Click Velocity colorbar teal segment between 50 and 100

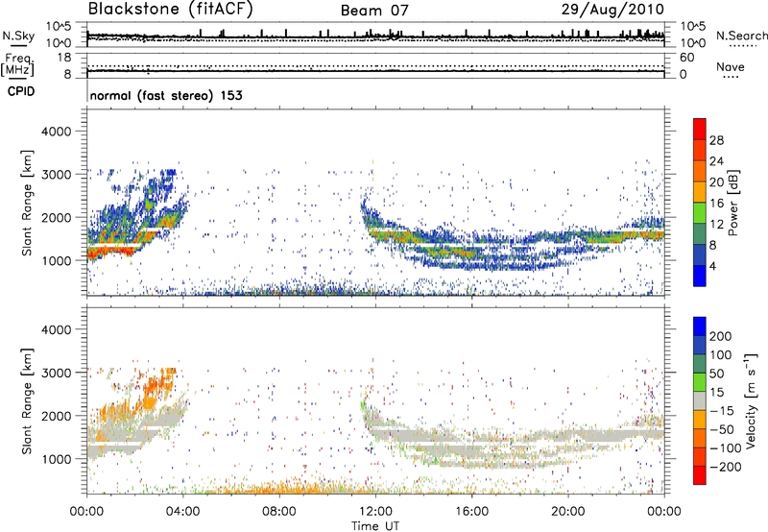700,364
